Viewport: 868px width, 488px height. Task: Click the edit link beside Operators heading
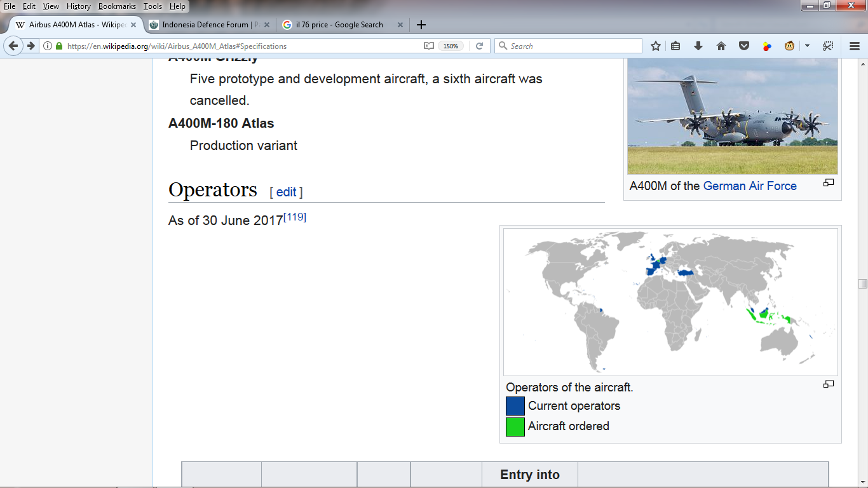[286, 192]
